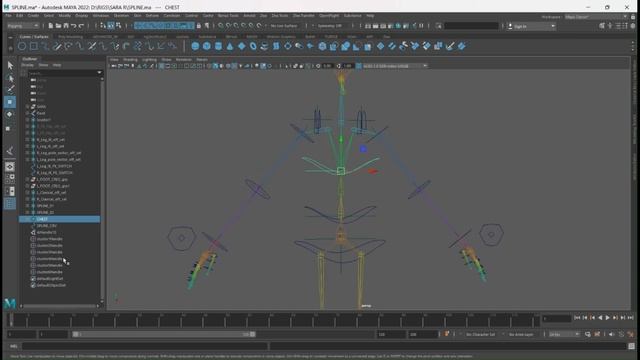Toggle the four-view layout button

point(10,179)
